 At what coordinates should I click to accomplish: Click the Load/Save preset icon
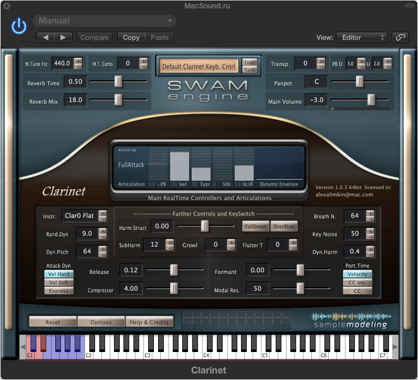coord(249,66)
